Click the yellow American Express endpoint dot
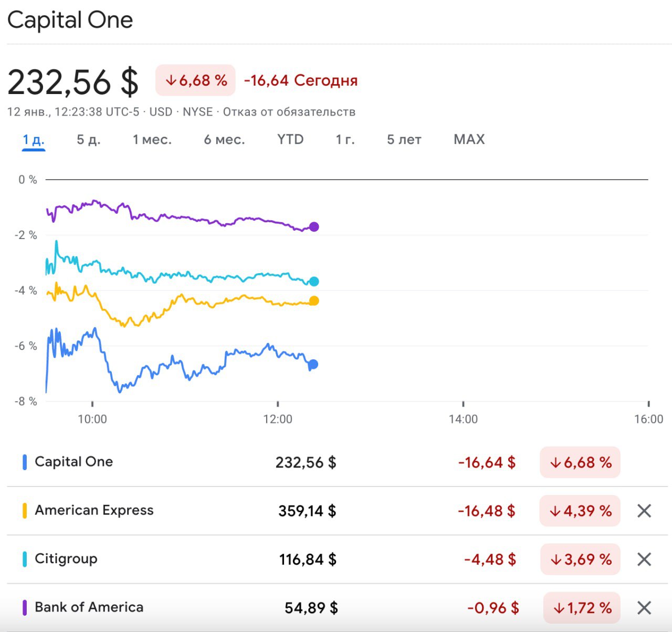672x632 pixels. pos(314,301)
